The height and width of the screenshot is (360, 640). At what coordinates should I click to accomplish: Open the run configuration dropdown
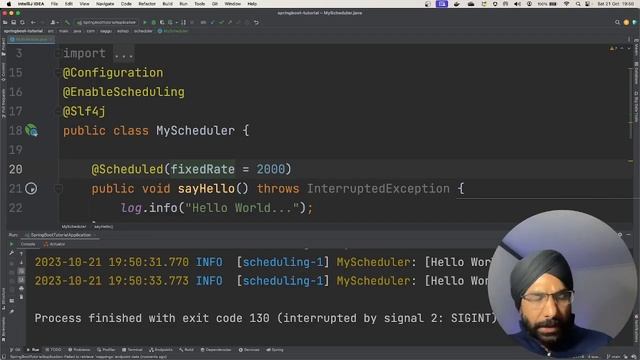click(106, 22)
